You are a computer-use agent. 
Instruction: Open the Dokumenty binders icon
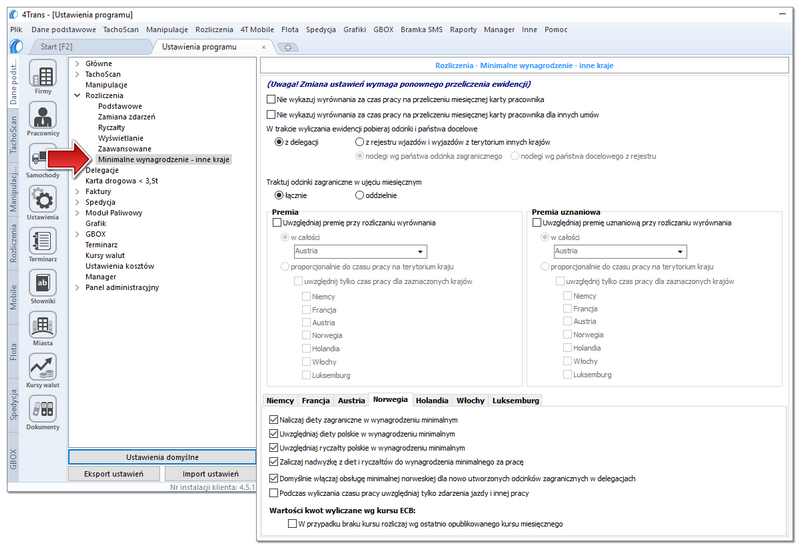43,409
